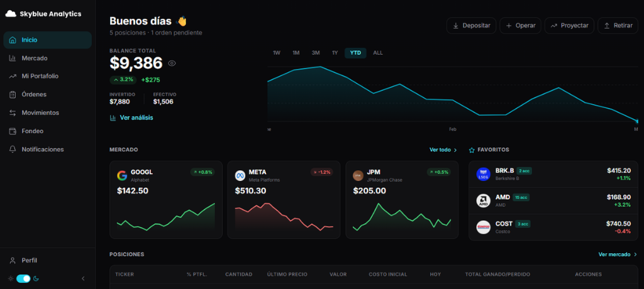Hide balance with the eye icon

172,63
